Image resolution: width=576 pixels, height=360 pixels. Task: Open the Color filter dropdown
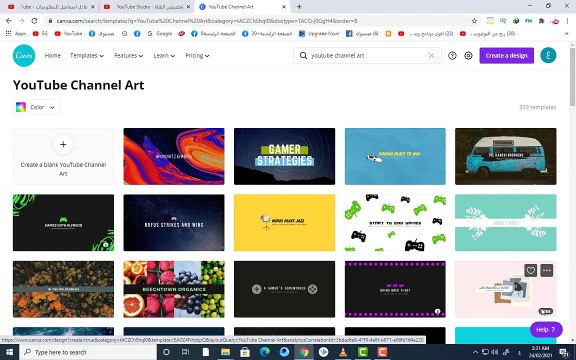pyautogui.click(x=36, y=107)
